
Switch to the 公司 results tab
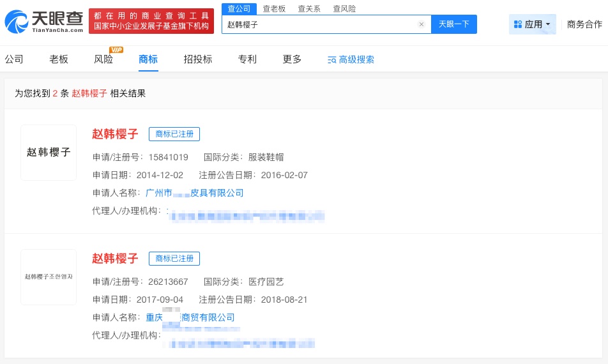(x=14, y=59)
